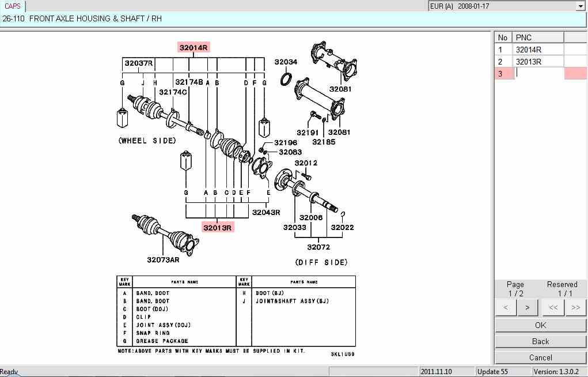This screenshot has height=377, width=588.
Task: Click the 32081 housing tube part number
Action: tap(340, 89)
